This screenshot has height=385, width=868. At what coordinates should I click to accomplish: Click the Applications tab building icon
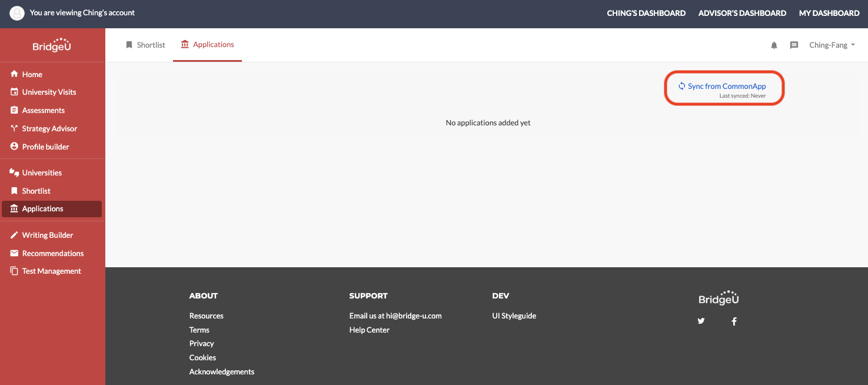tap(185, 45)
